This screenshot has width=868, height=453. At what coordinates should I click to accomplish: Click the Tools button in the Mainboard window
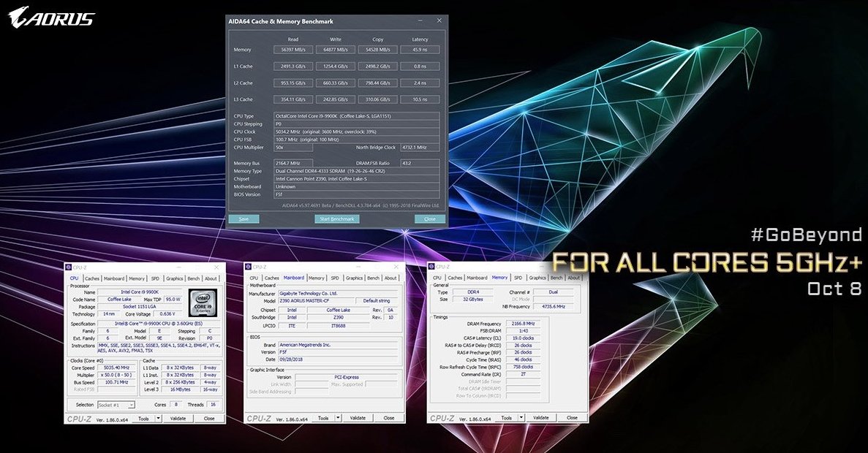[324, 418]
